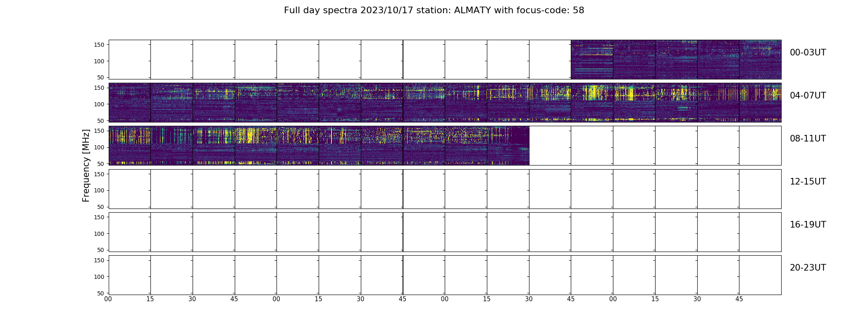
Task: Select the "Frequency [MHz]" axis label
Action: point(86,165)
